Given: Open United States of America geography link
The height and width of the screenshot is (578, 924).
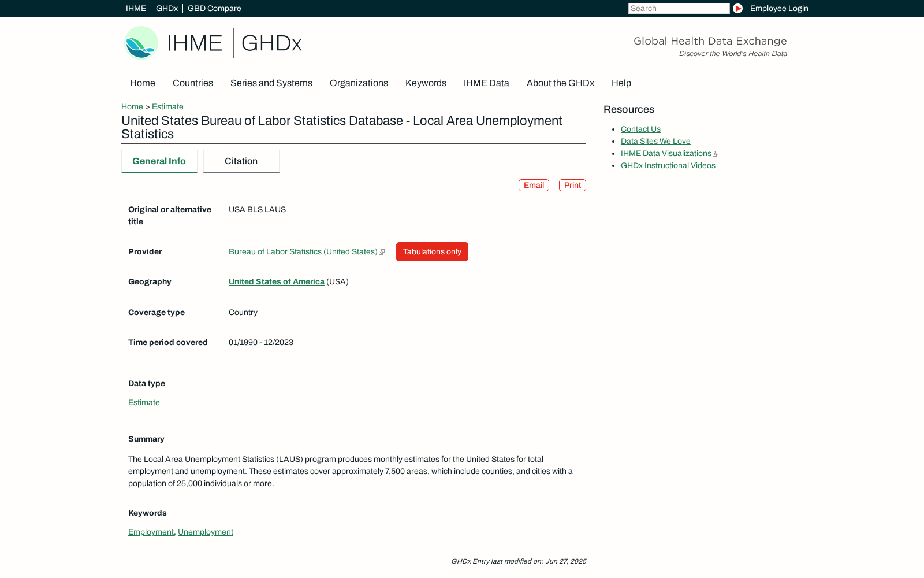Looking at the screenshot, I should [277, 281].
